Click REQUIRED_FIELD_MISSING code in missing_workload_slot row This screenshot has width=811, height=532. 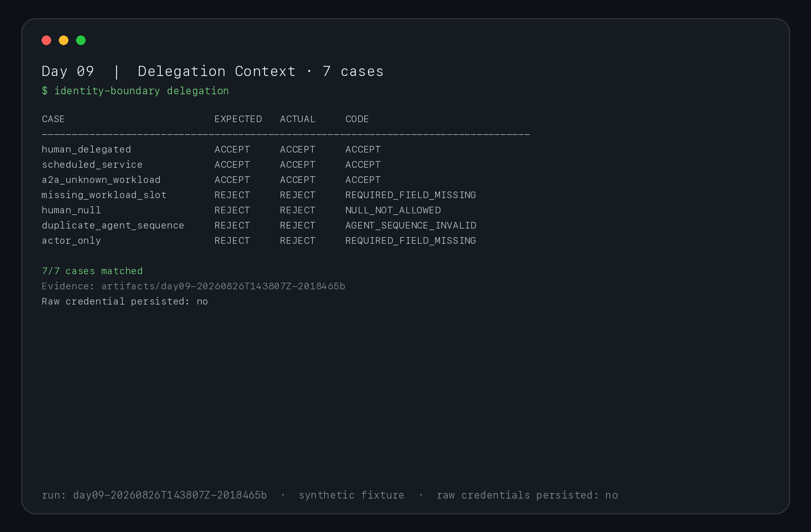[411, 195]
